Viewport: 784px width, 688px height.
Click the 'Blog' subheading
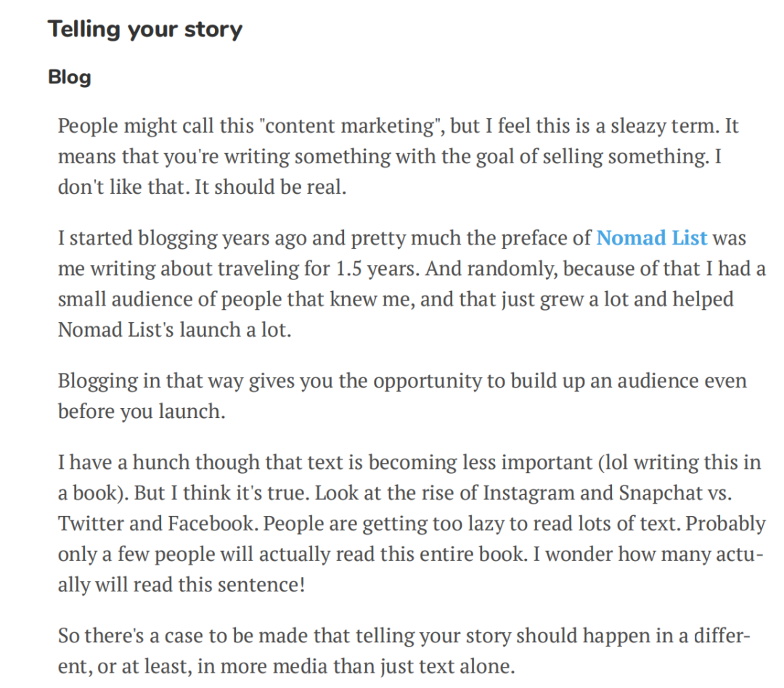(x=70, y=78)
